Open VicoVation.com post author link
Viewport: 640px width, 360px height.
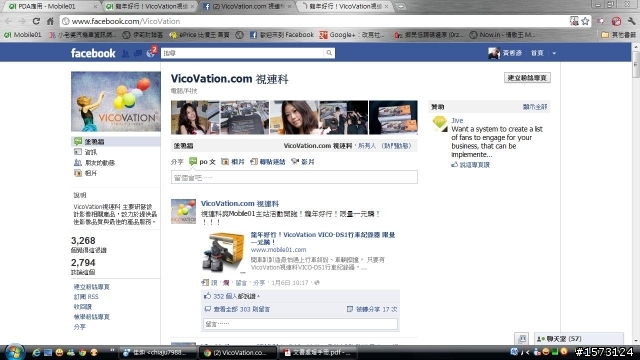pos(240,203)
